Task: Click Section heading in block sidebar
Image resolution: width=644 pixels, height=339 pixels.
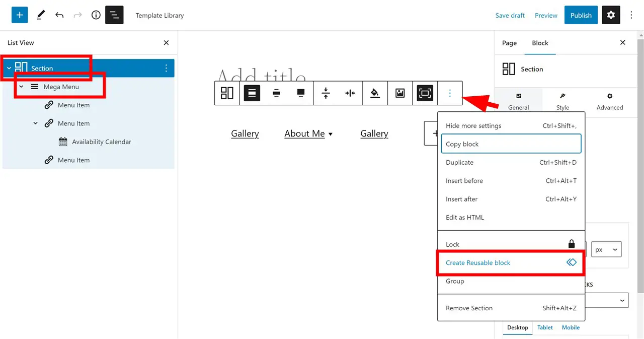Action: pyautogui.click(x=532, y=69)
